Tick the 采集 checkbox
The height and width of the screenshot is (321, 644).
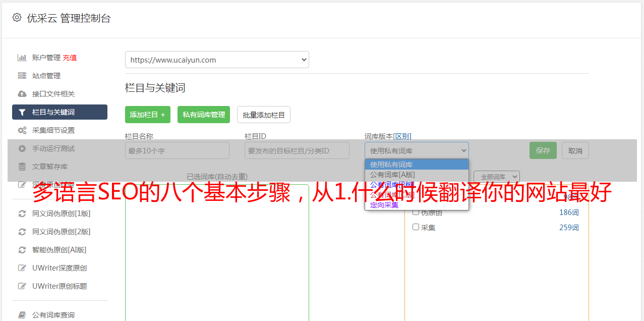coord(416,227)
